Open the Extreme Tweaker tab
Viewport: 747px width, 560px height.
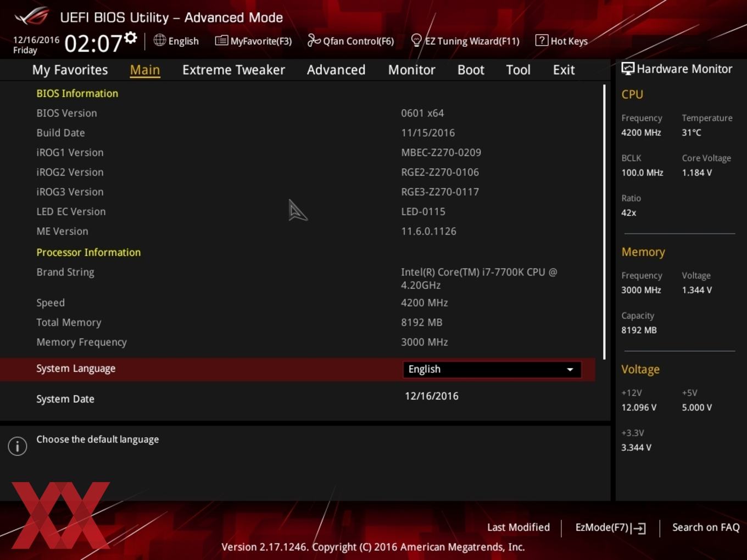pos(233,70)
